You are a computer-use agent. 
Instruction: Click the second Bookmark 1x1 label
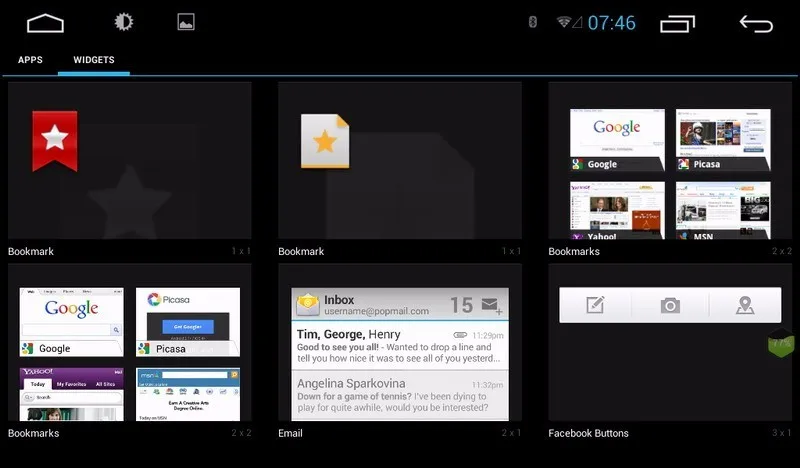pos(301,251)
